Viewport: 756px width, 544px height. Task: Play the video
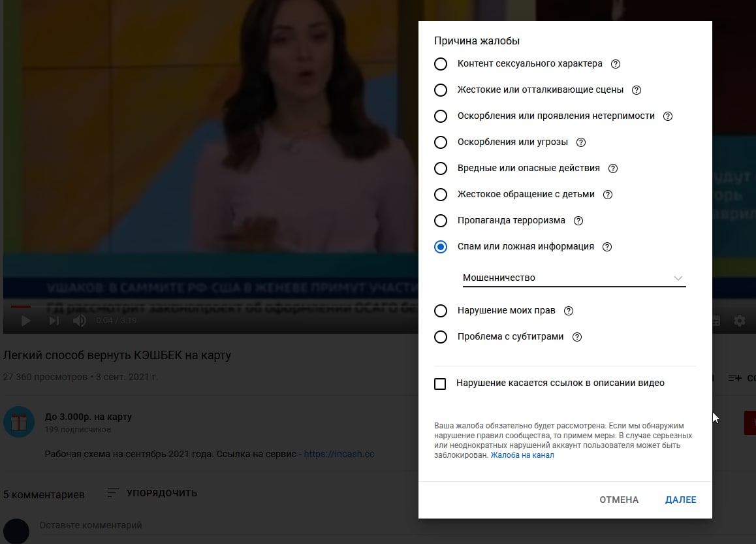25,320
